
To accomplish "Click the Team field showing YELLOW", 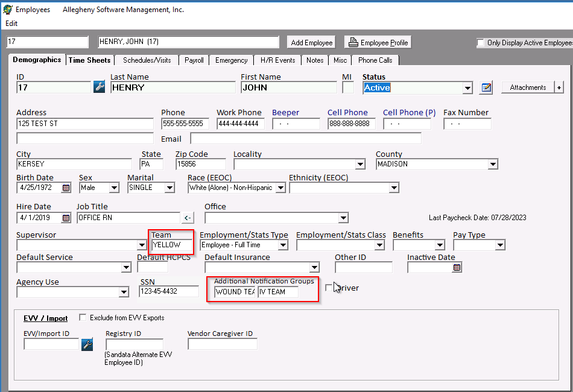I will 171,245.
